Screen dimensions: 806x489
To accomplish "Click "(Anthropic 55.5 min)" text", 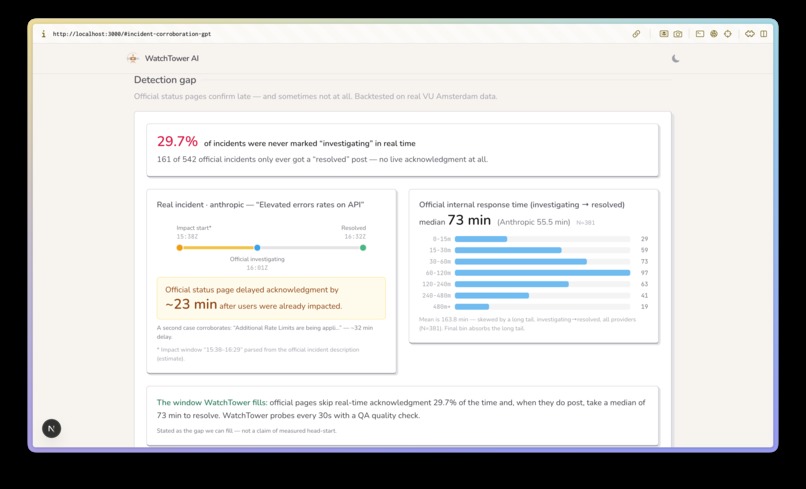I will click(x=534, y=222).
